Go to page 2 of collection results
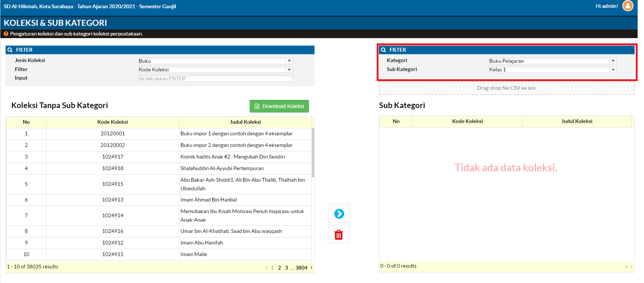The image size is (644, 283). [279, 268]
